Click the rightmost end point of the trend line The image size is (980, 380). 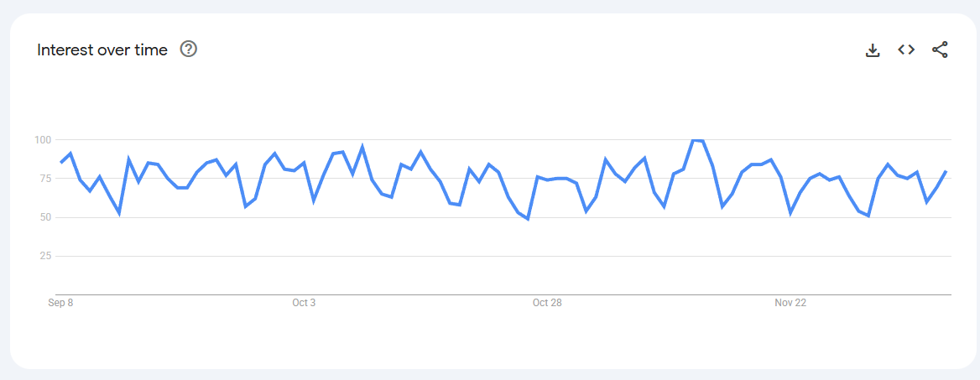pyautogui.click(x=946, y=171)
